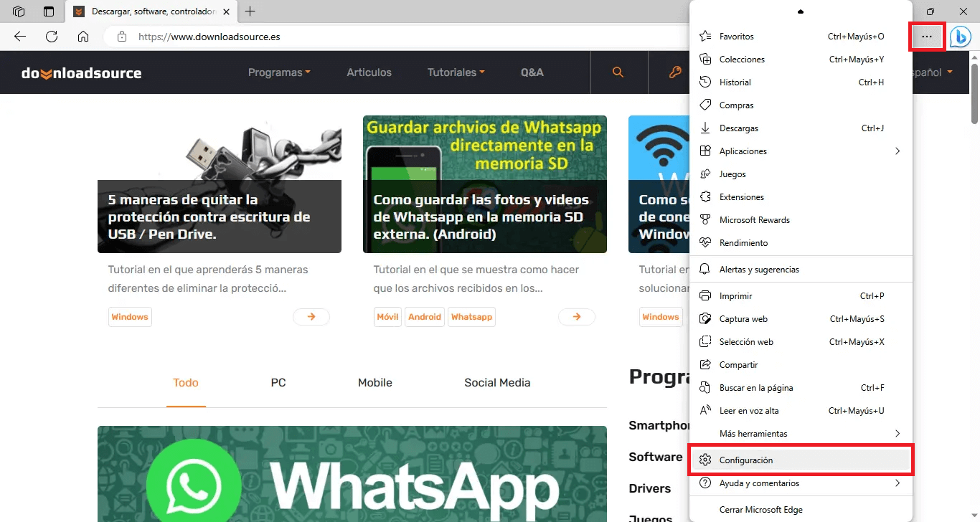Viewport: 980px width, 522px height.
Task: Click the Drivers category in sidebar
Action: (649, 488)
